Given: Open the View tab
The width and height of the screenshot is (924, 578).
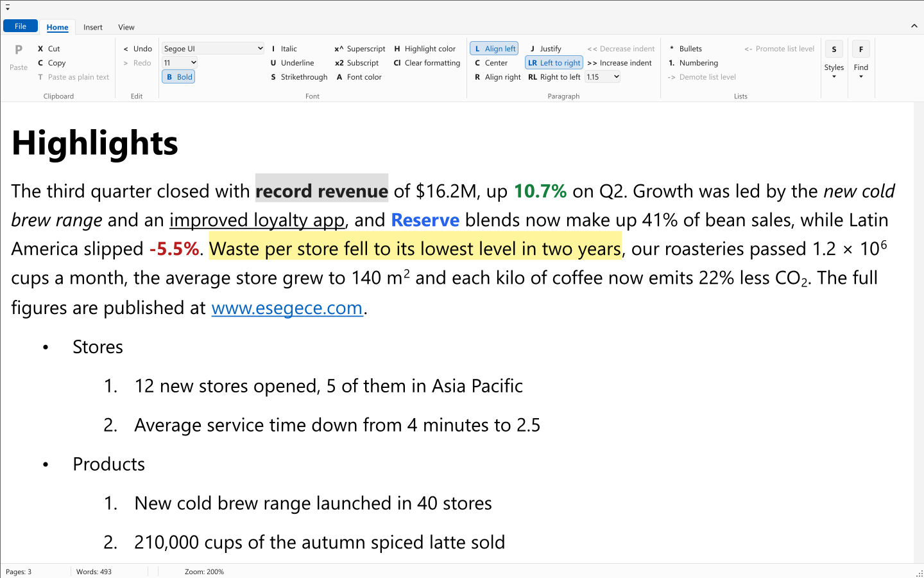Looking at the screenshot, I should [x=126, y=27].
